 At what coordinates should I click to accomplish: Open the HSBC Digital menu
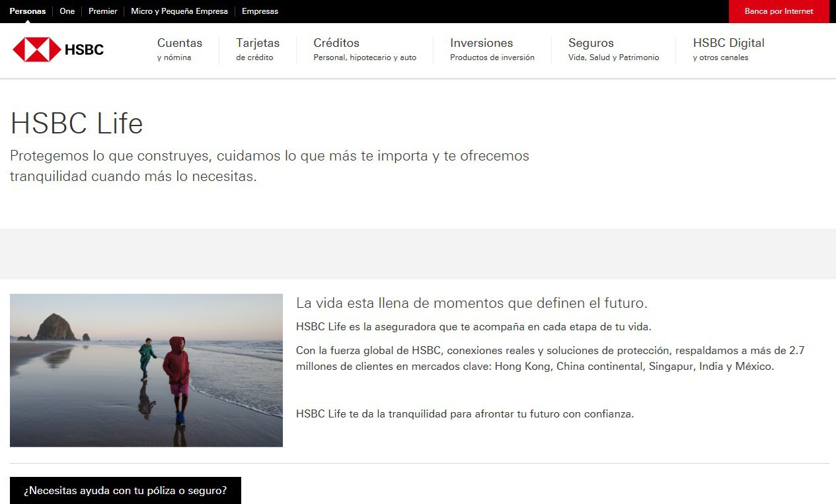tap(728, 50)
